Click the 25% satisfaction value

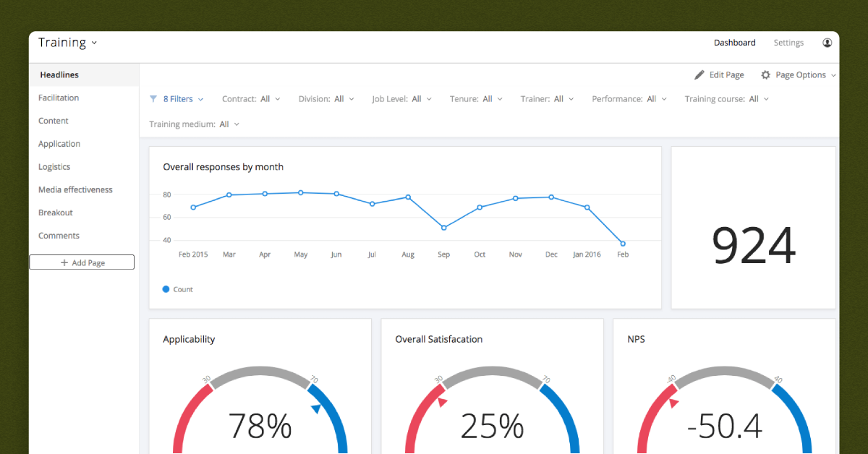pos(493,427)
